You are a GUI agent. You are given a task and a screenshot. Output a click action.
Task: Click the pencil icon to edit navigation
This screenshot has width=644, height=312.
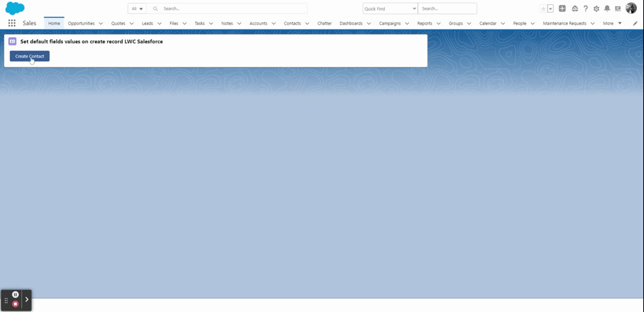click(x=635, y=24)
